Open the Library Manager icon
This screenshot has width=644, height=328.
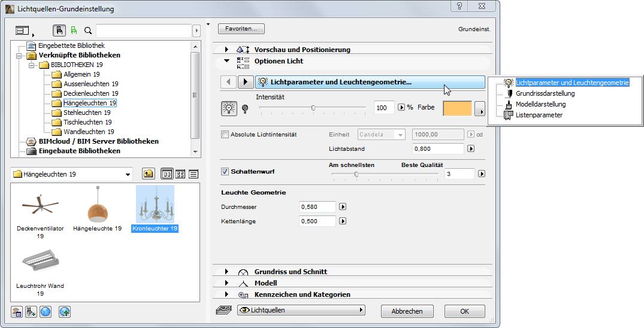coord(17,312)
